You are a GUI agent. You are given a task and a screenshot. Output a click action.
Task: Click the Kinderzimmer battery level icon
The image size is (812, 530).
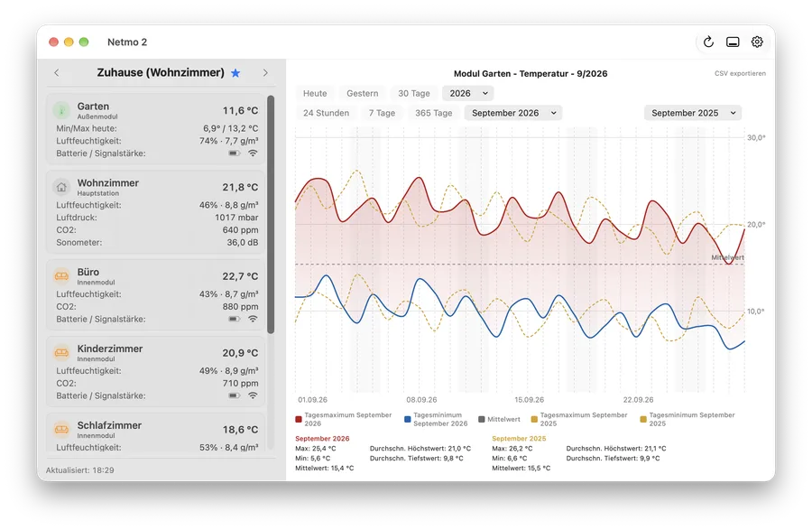(235, 395)
